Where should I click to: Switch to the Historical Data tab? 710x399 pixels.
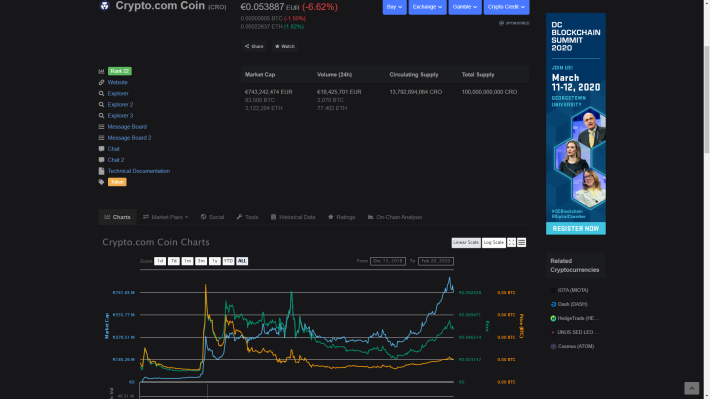click(293, 217)
